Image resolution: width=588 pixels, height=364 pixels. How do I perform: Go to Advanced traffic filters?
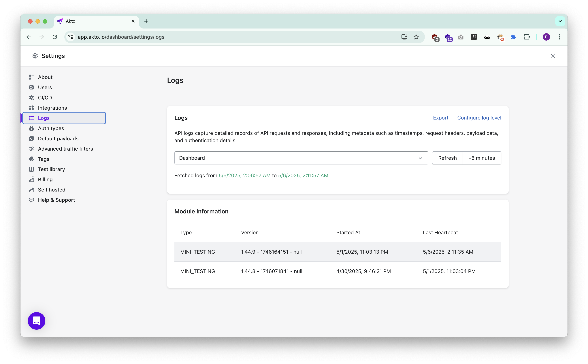tap(65, 149)
